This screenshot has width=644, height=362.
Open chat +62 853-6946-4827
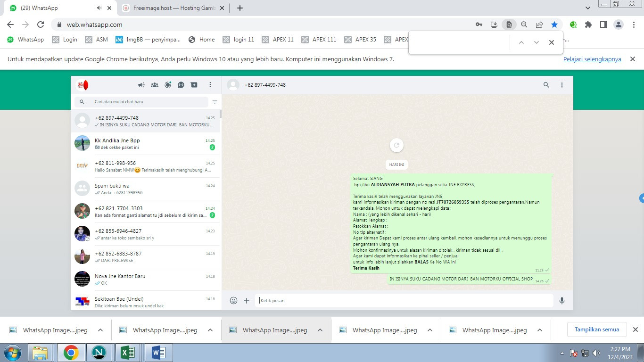click(x=145, y=234)
